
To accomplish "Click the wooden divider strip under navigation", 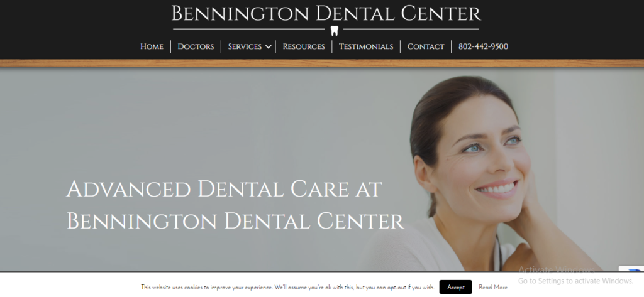I will (x=322, y=63).
